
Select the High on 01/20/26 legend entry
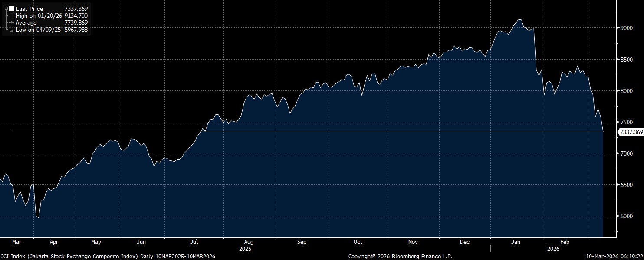(39, 16)
